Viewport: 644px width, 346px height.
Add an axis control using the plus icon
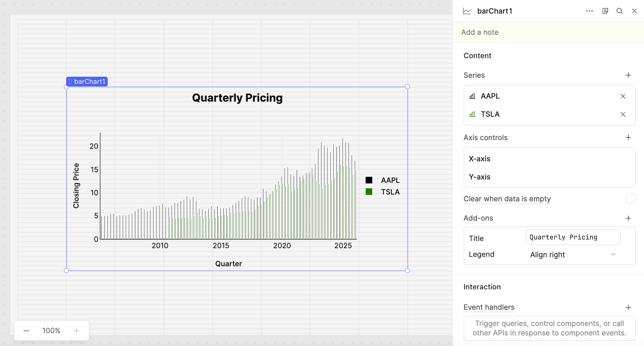[629, 137]
